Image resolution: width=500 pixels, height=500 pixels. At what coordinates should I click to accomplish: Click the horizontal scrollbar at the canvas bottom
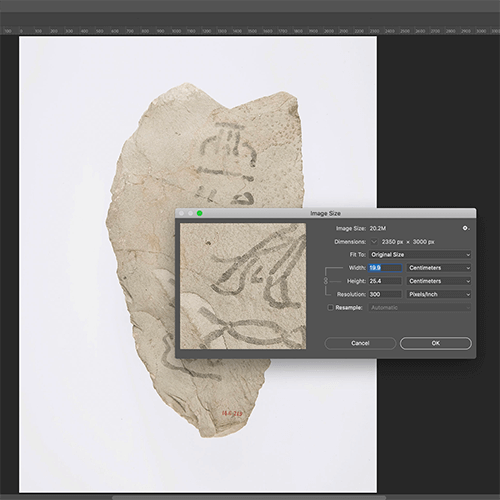(x=249, y=497)
